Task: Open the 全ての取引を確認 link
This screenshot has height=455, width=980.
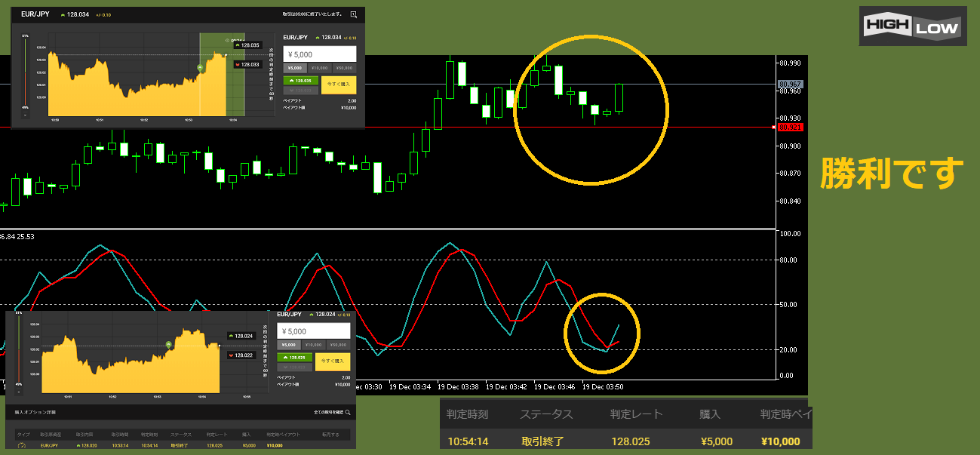Action: tap(328, 413)
